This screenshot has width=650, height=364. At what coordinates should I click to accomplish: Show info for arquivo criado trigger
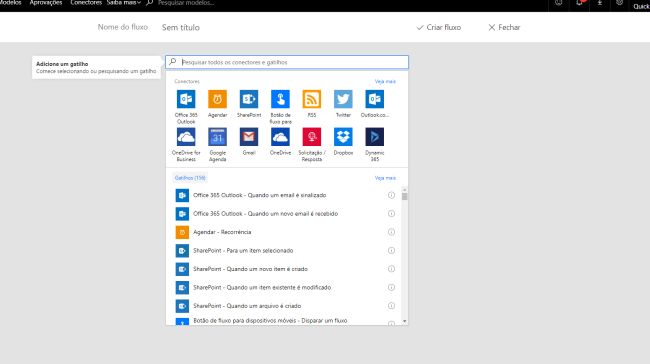(391, 306)
